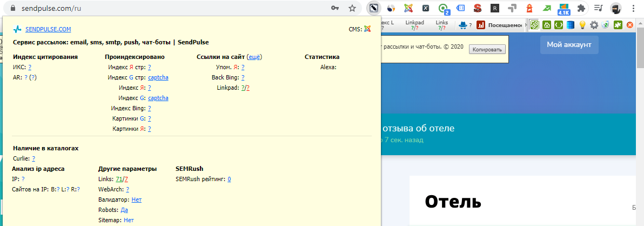This screenshot has height=226, width=644.
Task: Click the blue database icon in the toolbar
Action: [571, 25]
